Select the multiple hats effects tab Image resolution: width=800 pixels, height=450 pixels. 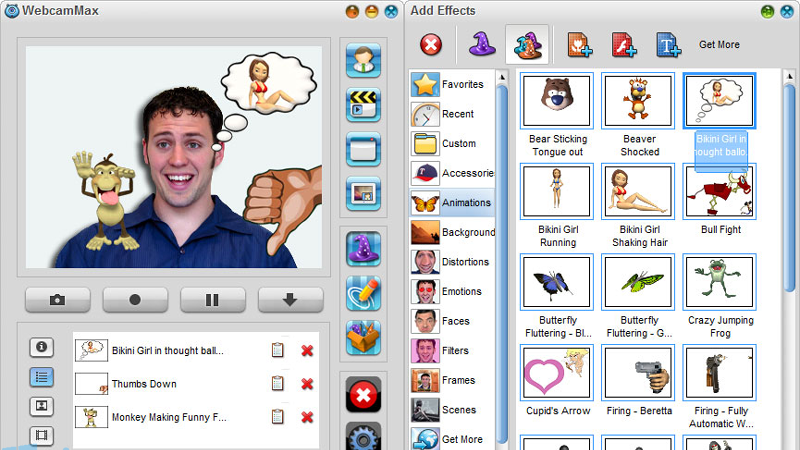pos(527,44)
